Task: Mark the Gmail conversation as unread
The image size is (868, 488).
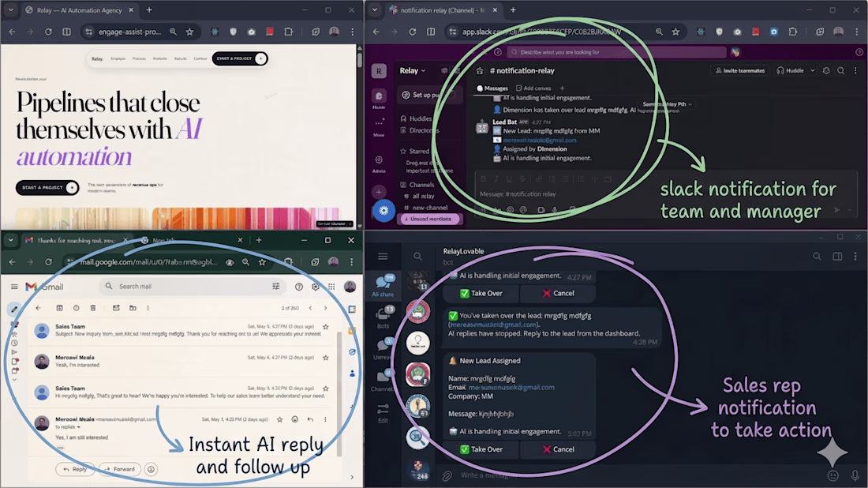Action: pyautogui.click(x=116, y=308)
